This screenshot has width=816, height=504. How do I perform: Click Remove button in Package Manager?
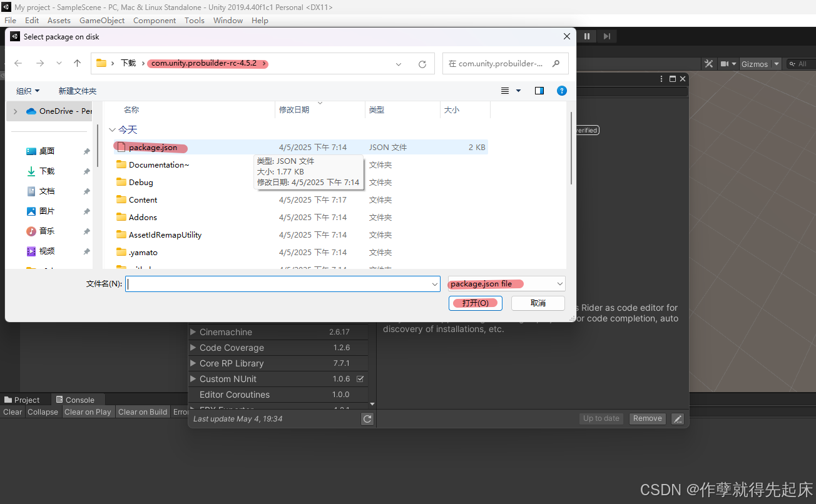tap(647, 418)
